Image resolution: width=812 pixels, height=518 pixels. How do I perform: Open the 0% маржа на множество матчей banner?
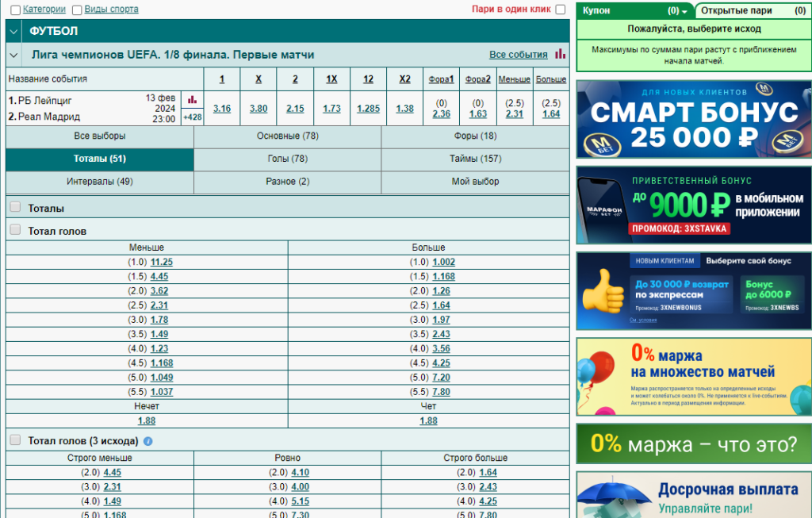[694, 377]
